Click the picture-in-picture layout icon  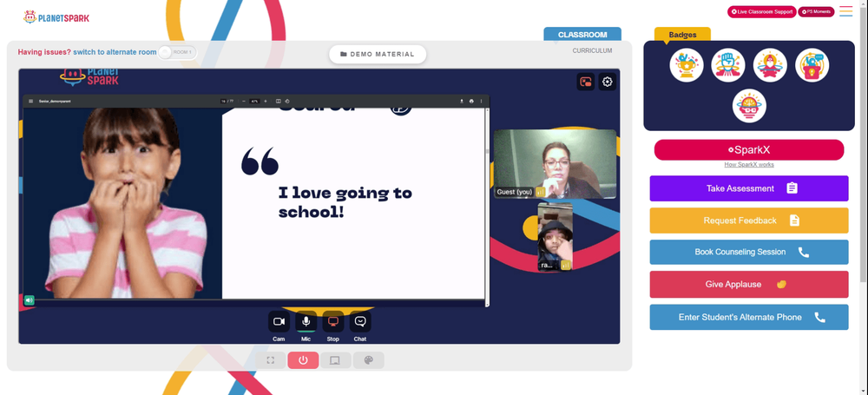tap(586, 82)
